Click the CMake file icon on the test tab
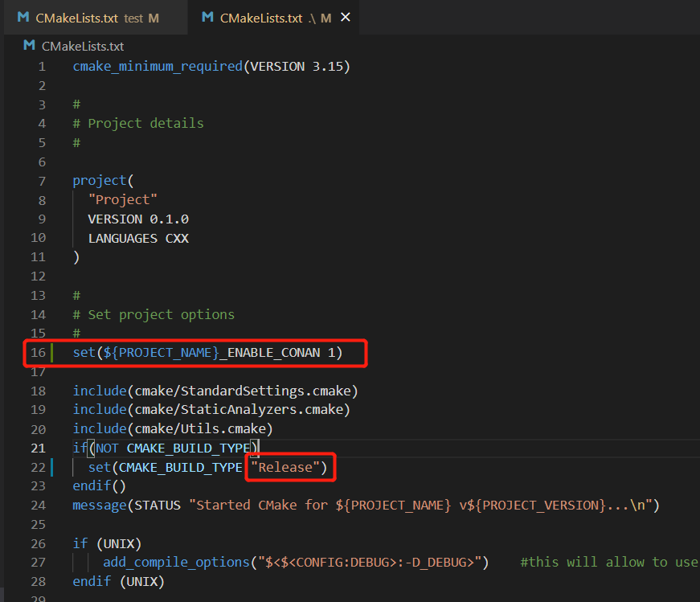Screen dimensions: 700x602 [23, 18]
